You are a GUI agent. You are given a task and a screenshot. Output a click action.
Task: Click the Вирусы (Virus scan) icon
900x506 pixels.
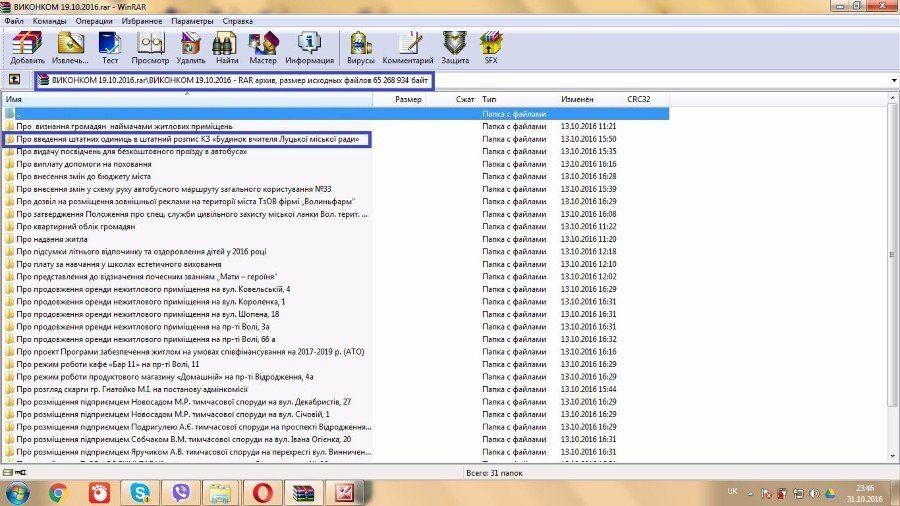[361, 46]
